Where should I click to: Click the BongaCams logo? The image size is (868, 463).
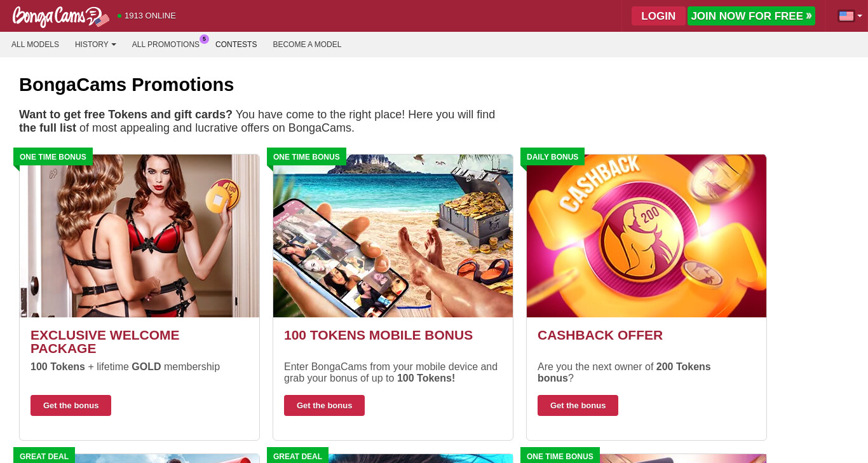[60, 16]
